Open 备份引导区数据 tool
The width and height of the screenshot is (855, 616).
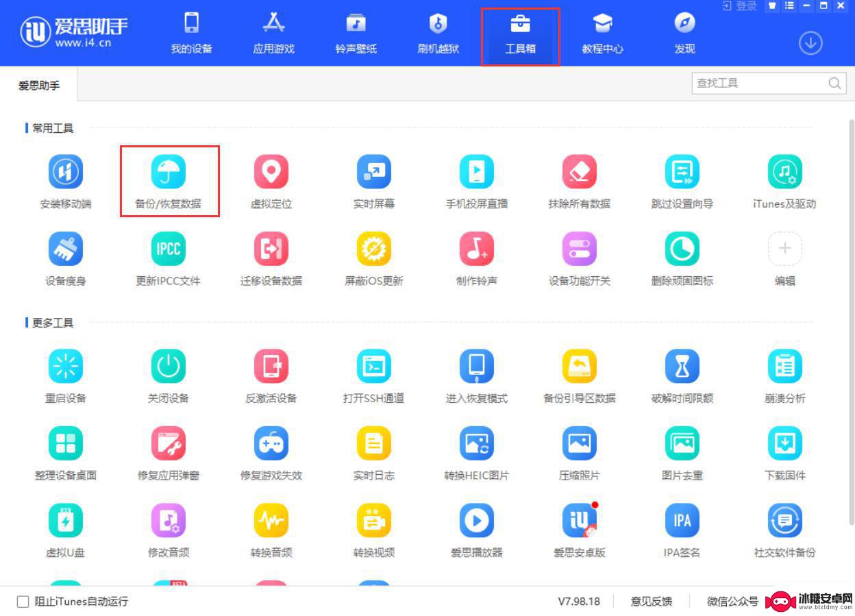[580, 367]
